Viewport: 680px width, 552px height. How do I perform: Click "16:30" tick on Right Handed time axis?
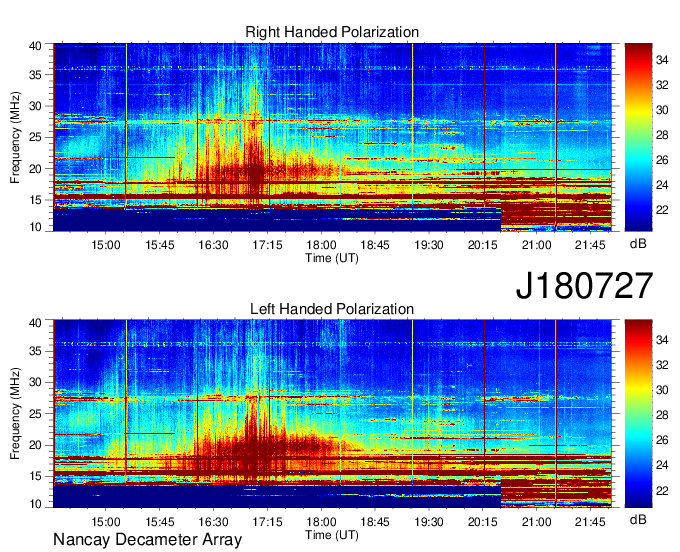click(x=213, y=245)
